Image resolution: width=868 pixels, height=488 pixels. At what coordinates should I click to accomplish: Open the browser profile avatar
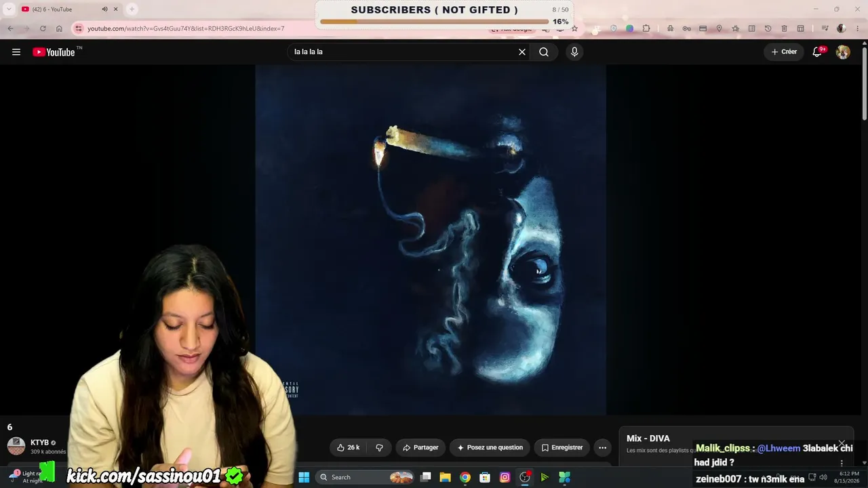pos(841,28)
